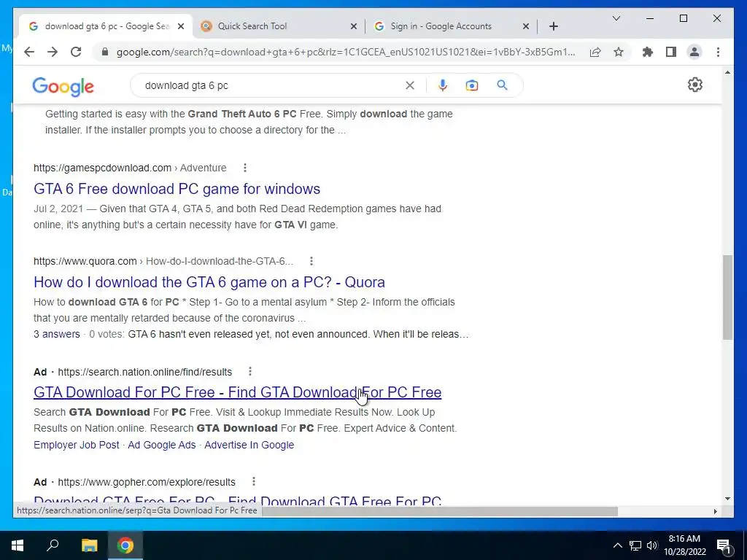This screenshot has width=747, height=560.
Task: Open the 3 answers link
Action: point(57,334)
